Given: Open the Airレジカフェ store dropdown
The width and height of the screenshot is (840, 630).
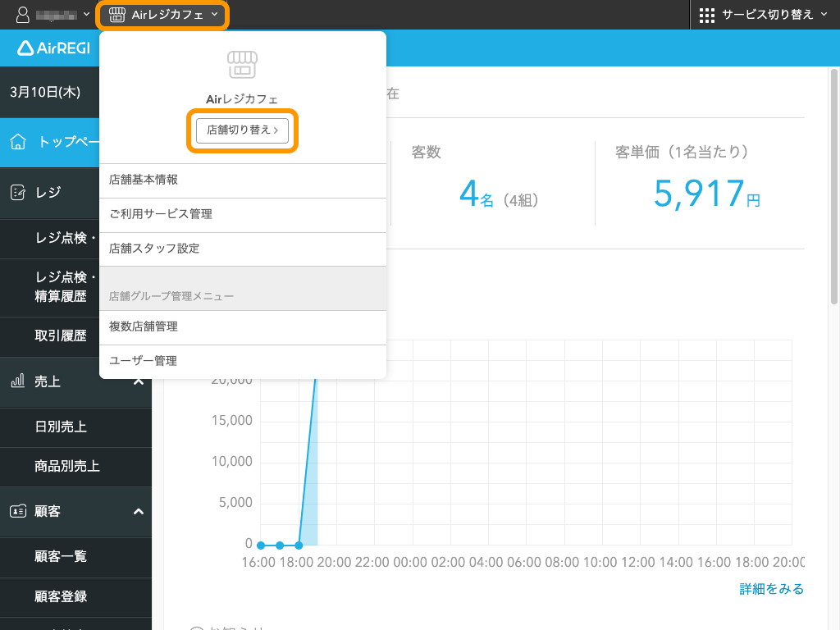Looking at the screenshot, I should pyautogui.click(x=163, y=15).
